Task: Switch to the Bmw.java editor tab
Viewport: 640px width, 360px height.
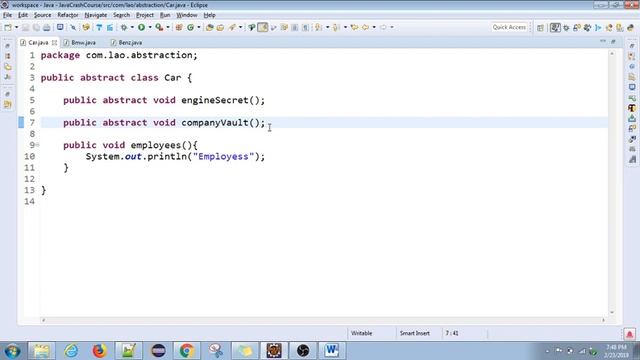Action: 80,42
